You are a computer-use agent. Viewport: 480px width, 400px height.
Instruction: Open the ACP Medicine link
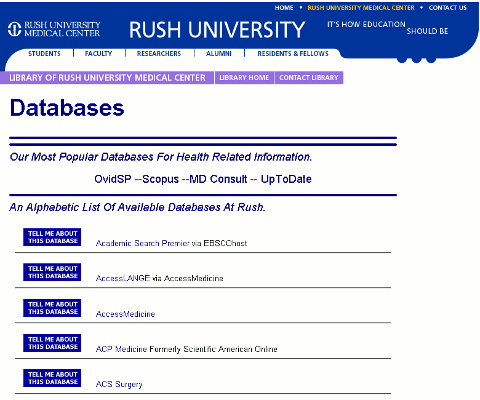[x=121, y=349]
